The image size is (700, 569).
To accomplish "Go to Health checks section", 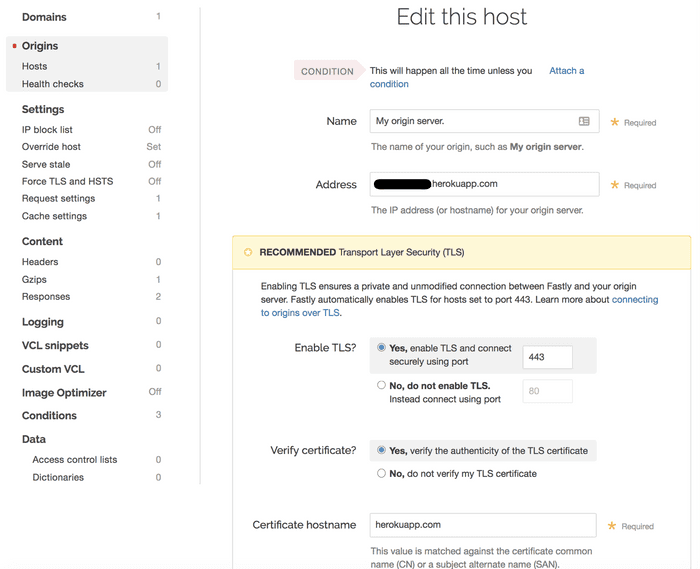I will (x=53, y=84).
